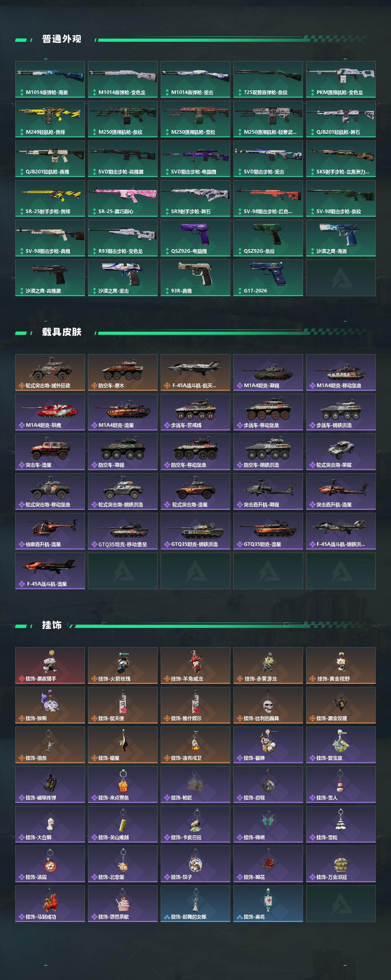Open the 挂饰-雪人 snowman charm

pos(341,784)
